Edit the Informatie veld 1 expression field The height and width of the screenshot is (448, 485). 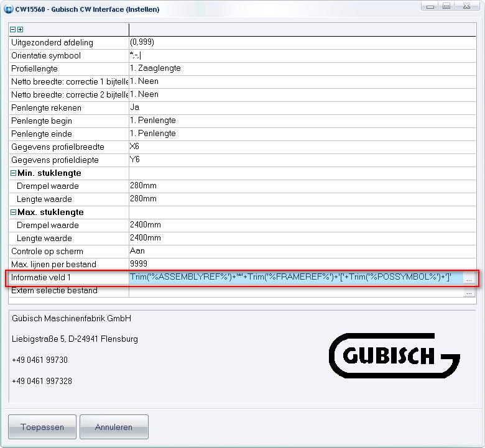tap(296, 277)
